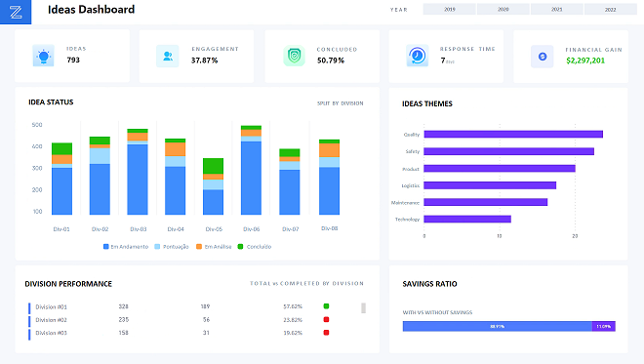This screenshot has height=364, width=644.
Task: Click the Engagement people icon
Action: [x=168, y=56]
